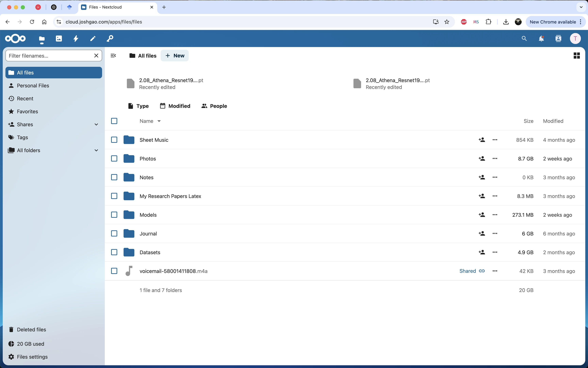Open the People filter dropdown
Screen dimensions: 588x368
pyautogui.click(x=214, y=106)
